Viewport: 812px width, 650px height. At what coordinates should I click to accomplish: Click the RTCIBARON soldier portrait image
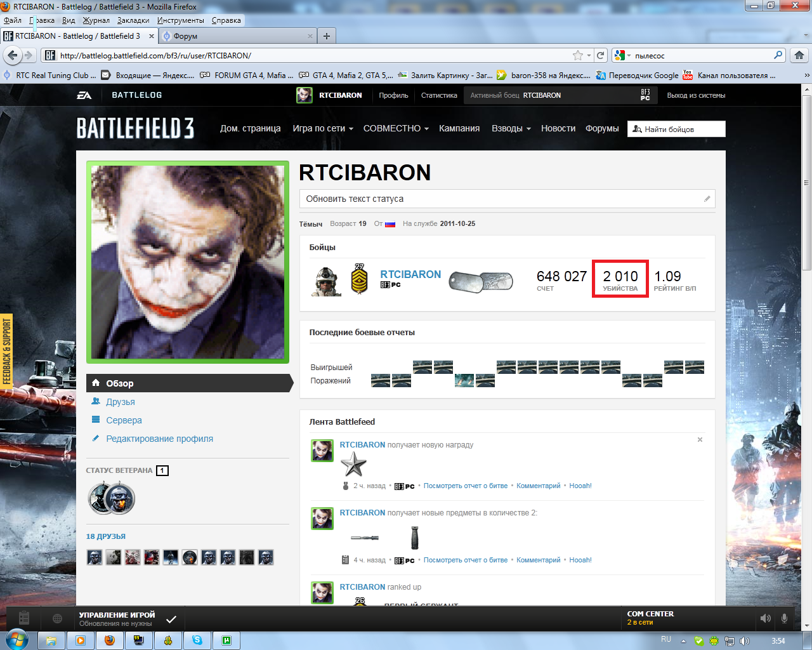326,280
